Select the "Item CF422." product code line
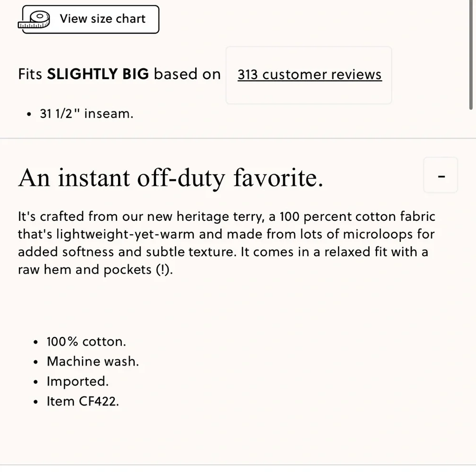 [x=83, y=401]
